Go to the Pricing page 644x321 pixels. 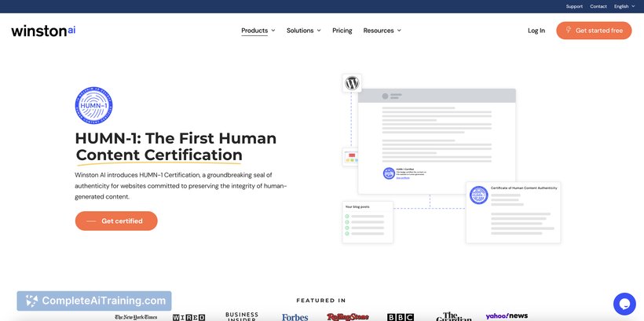pos(342,31)
